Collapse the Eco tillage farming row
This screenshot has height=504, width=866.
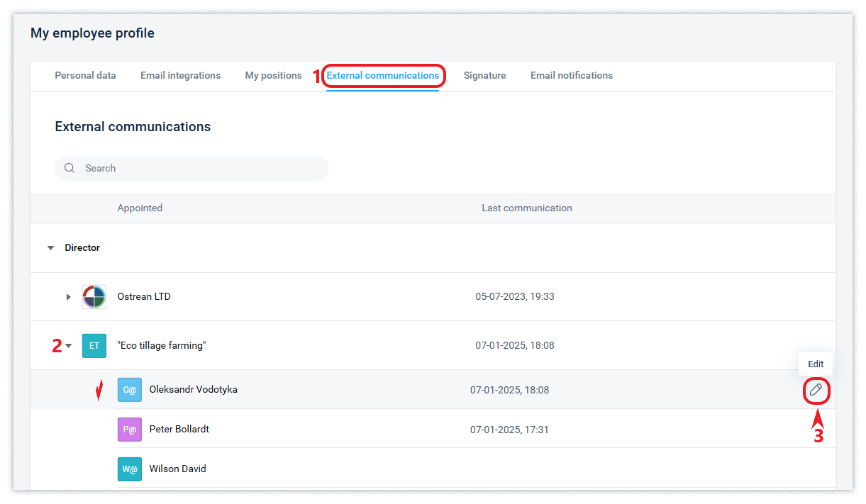point(69,346)
